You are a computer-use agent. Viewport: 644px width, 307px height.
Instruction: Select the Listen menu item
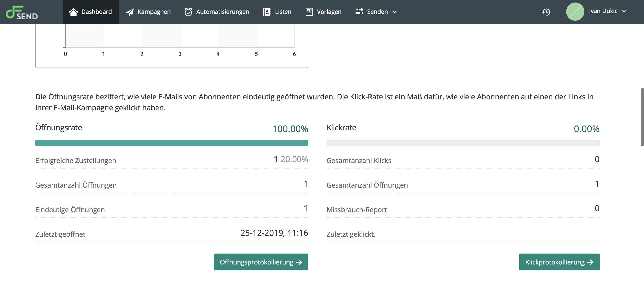(x=277, y=12)
